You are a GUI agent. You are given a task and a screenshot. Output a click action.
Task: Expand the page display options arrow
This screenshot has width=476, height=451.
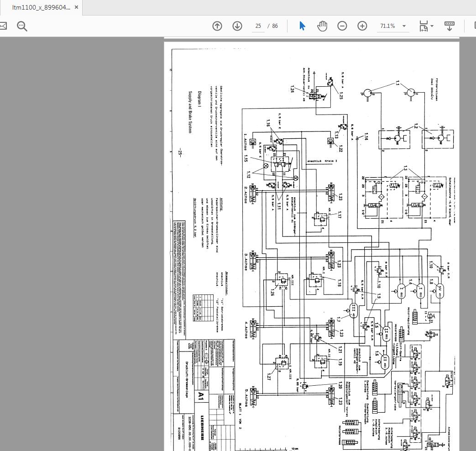click(x=432, y=26)
